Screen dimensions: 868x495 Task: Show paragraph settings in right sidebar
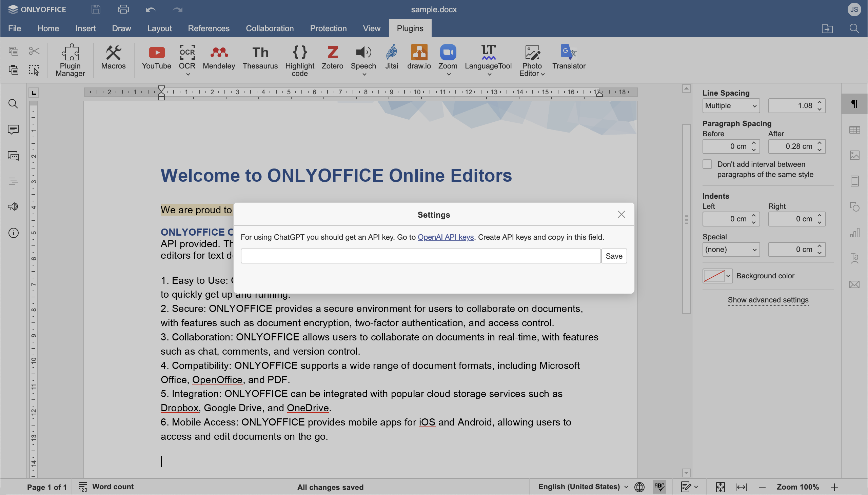(855, 104)
